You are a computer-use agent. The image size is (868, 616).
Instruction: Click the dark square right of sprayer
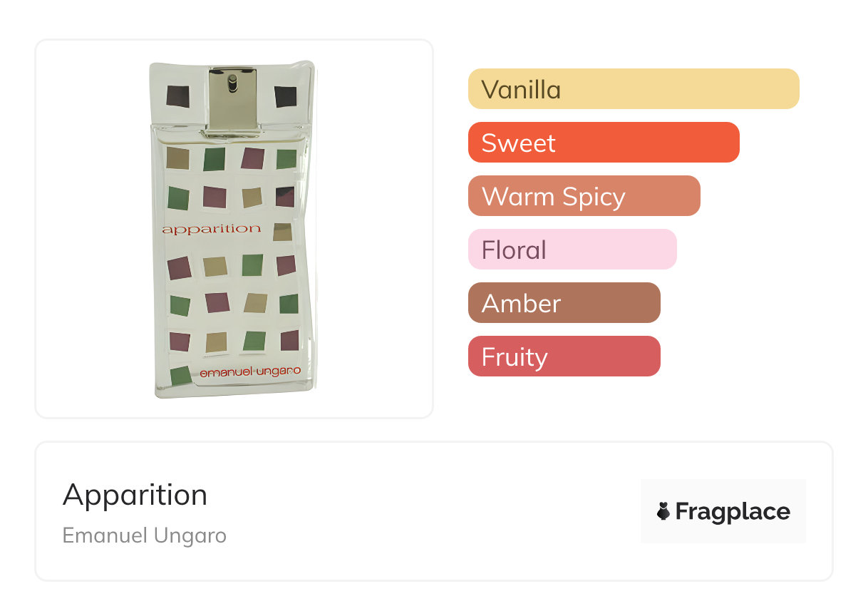point(285,96)
